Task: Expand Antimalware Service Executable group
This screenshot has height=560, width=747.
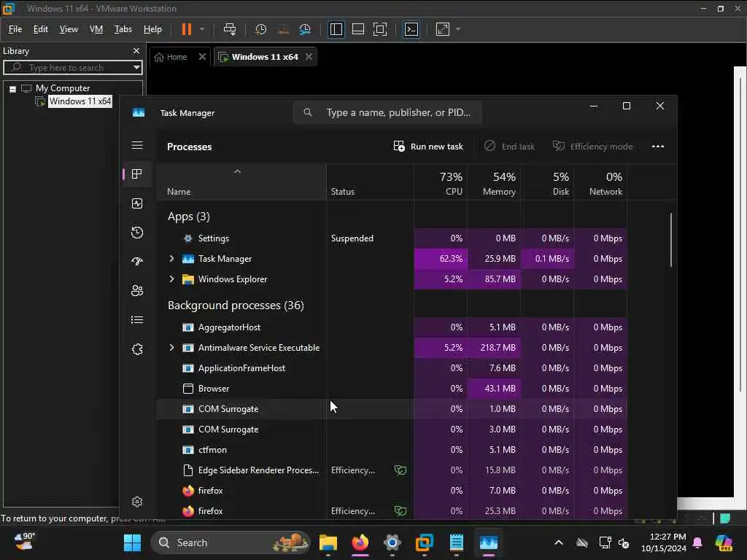Action: [171, 348]
